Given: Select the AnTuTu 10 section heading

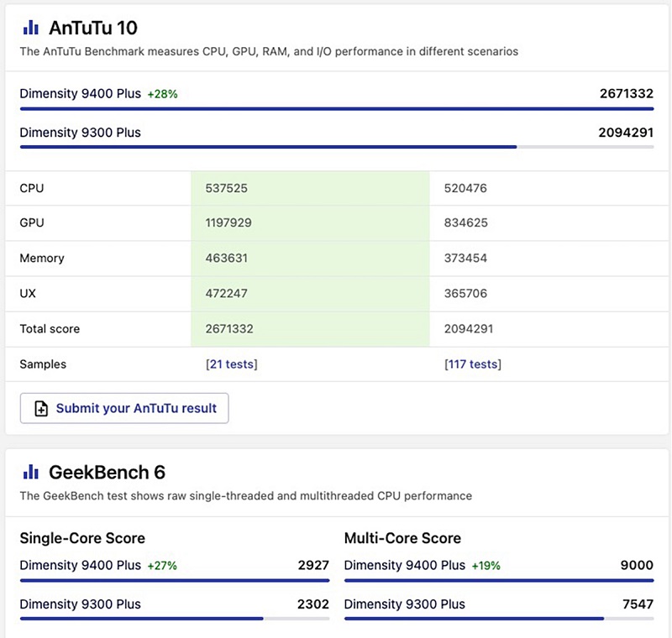Looking at the screenshot, I should coord(93,28).
